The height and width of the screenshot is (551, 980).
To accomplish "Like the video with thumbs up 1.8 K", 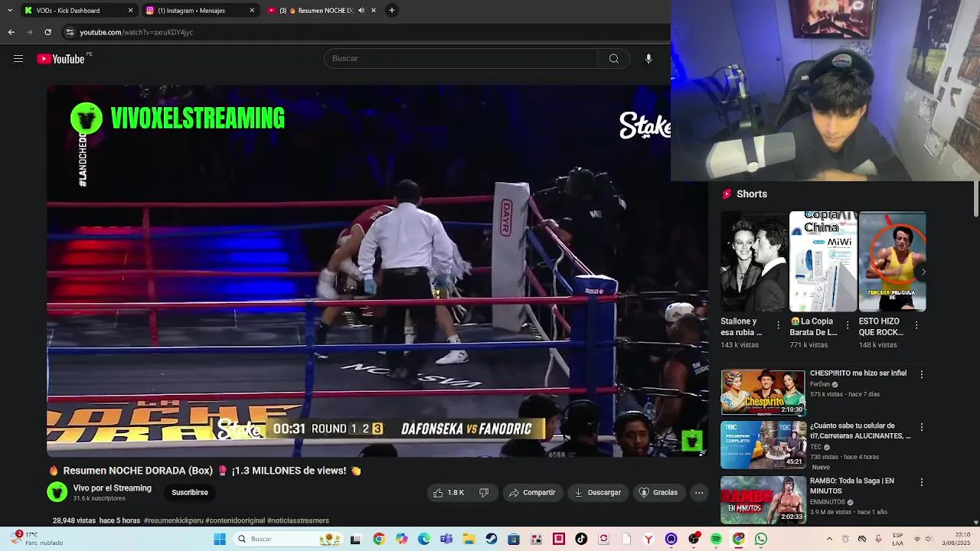I will [x=449, y=493].
